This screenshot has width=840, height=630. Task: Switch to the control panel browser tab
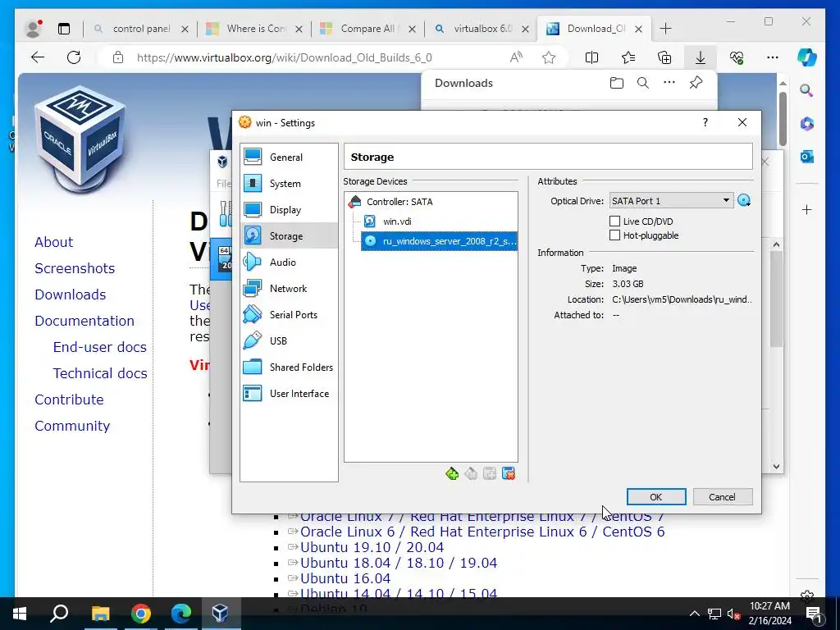coord(141,29)
